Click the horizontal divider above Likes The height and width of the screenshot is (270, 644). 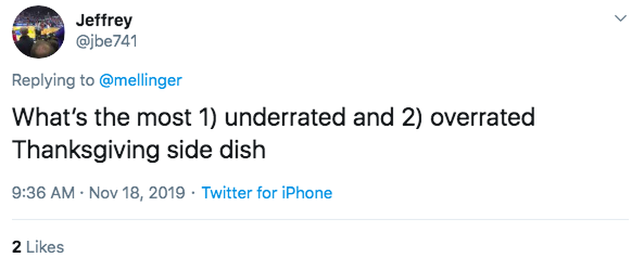point(320,219)
